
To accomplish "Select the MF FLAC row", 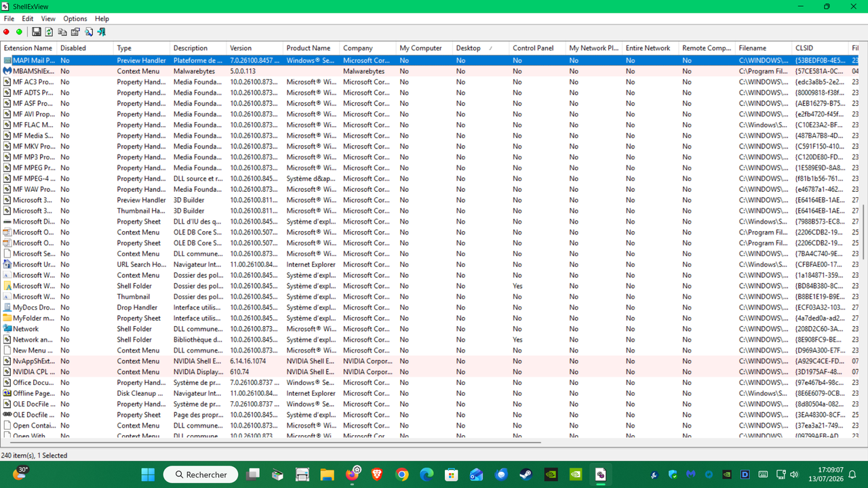I will (x=431, y=125).
